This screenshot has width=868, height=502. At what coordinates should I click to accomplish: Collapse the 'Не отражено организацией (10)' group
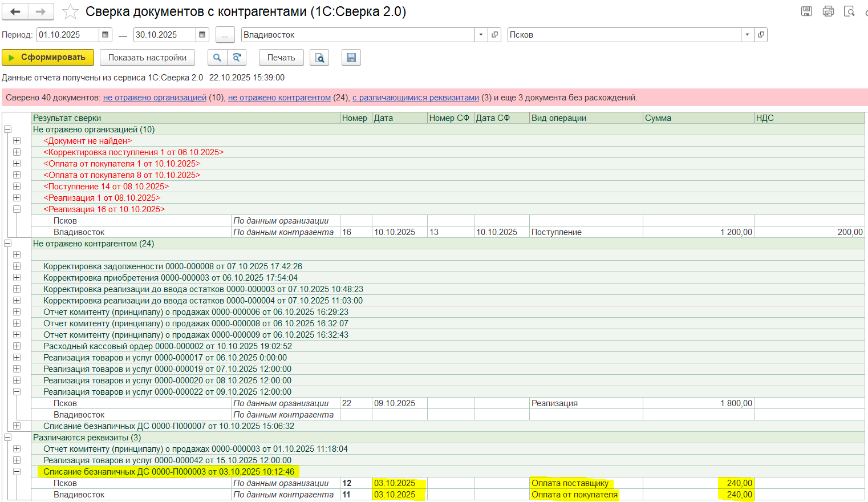8,129
